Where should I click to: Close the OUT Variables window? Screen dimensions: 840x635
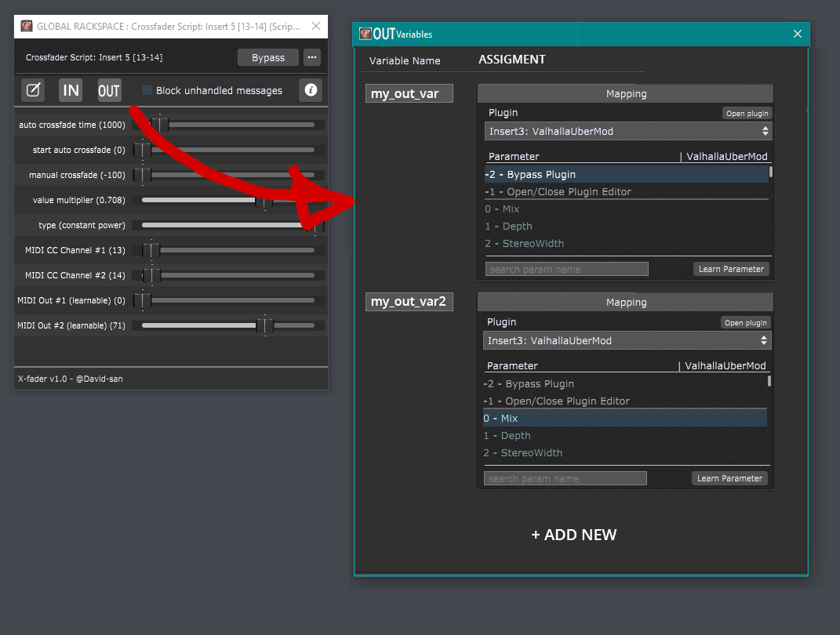coord(797,34)
